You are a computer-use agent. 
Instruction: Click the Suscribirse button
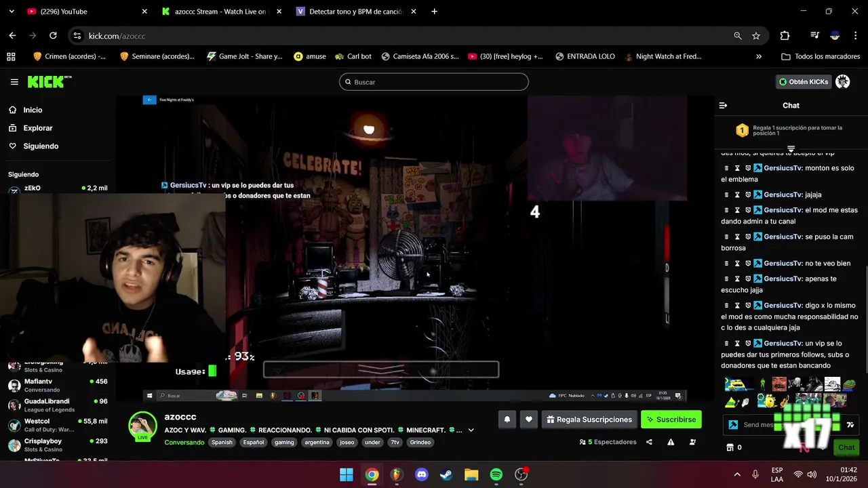(x=671, y=420)
